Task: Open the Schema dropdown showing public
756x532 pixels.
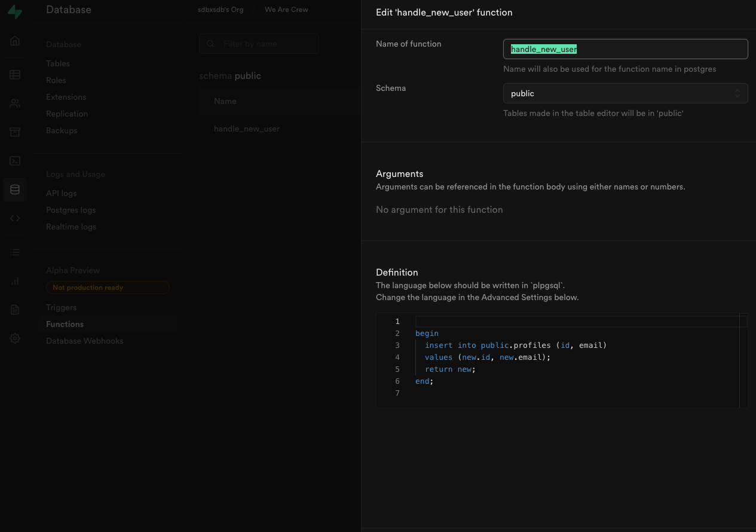Action: tap(625, 93)
